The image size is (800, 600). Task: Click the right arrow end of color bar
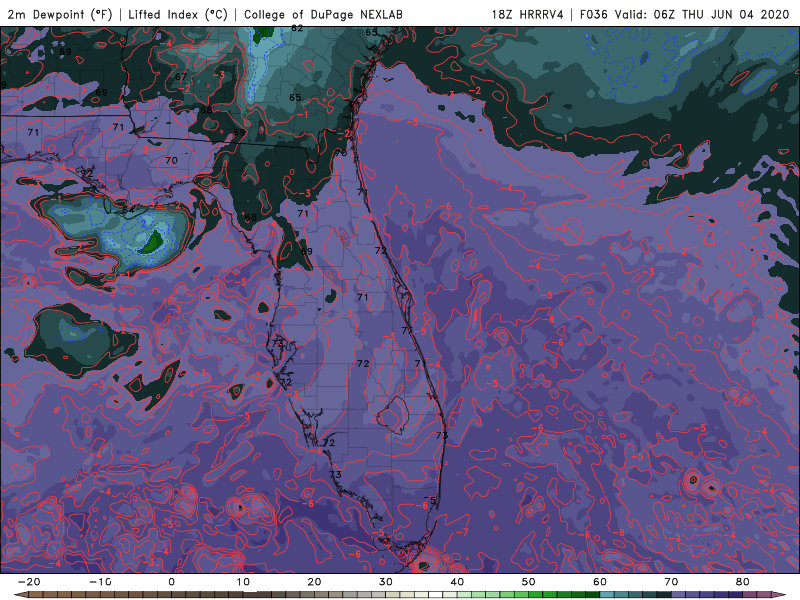click(778, 595)
